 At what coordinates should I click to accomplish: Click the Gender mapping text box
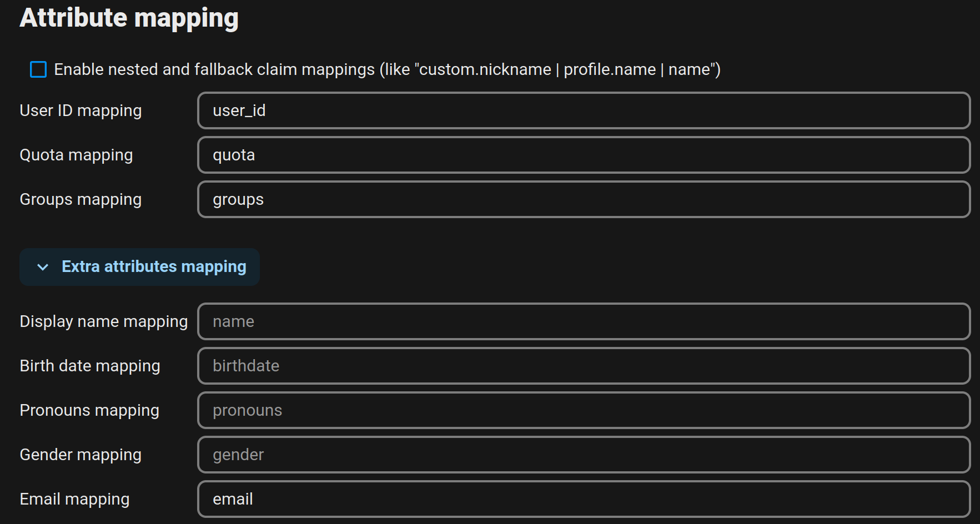click(x=583, y=455)
